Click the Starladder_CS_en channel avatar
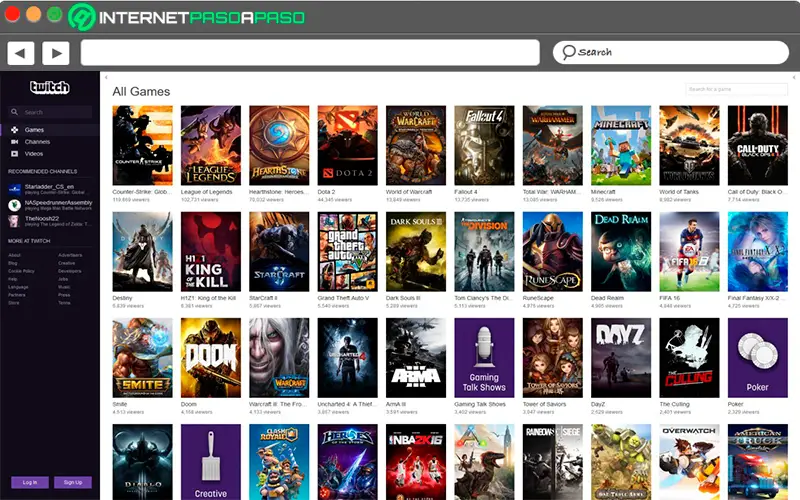The image size is (800, 500). tap(14, 189)
